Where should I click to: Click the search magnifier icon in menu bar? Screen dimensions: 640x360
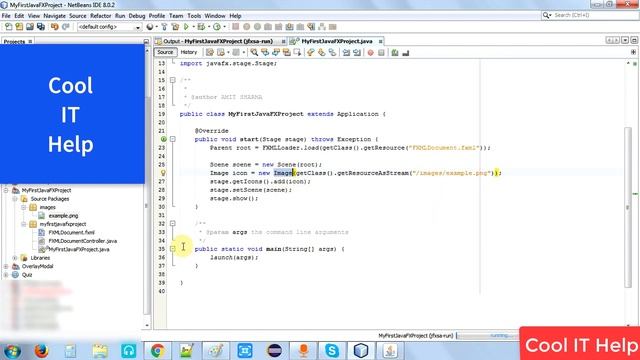[547, 15]
